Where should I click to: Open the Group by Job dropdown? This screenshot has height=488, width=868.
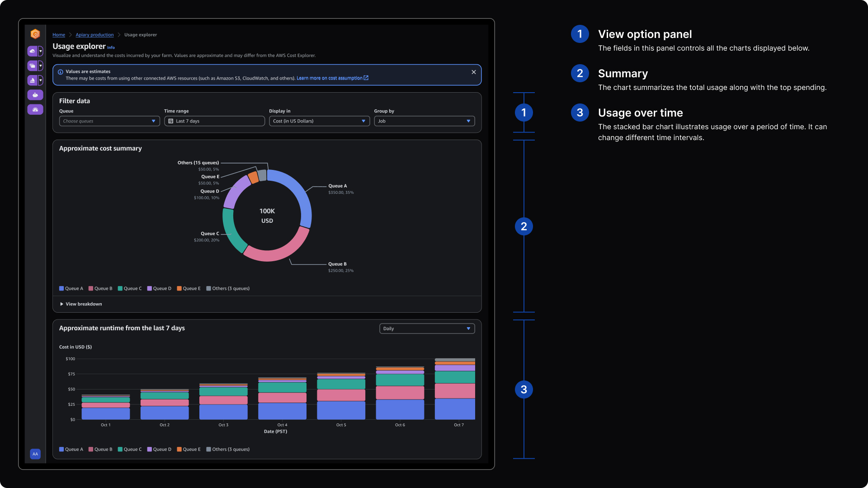click(424, 121)
